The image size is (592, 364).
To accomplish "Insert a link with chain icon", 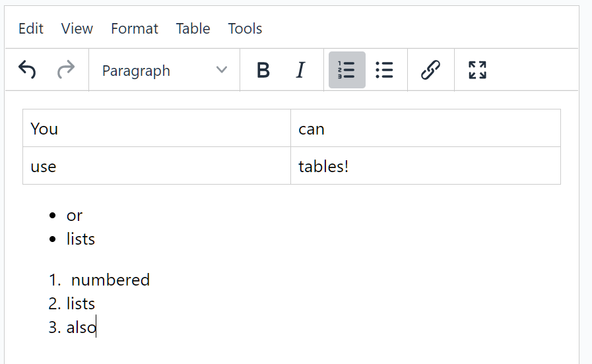I will [430, 70].
